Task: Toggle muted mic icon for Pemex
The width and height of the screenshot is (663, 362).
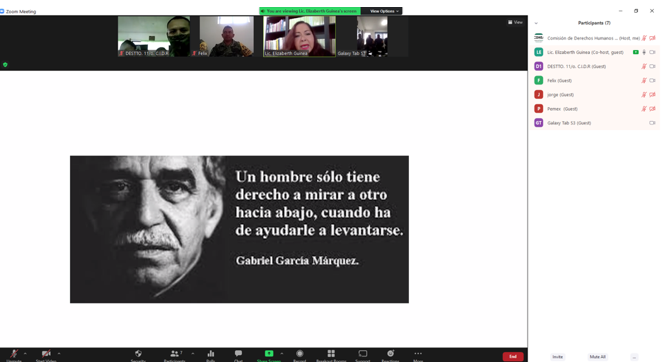Action: pos(644,109)
